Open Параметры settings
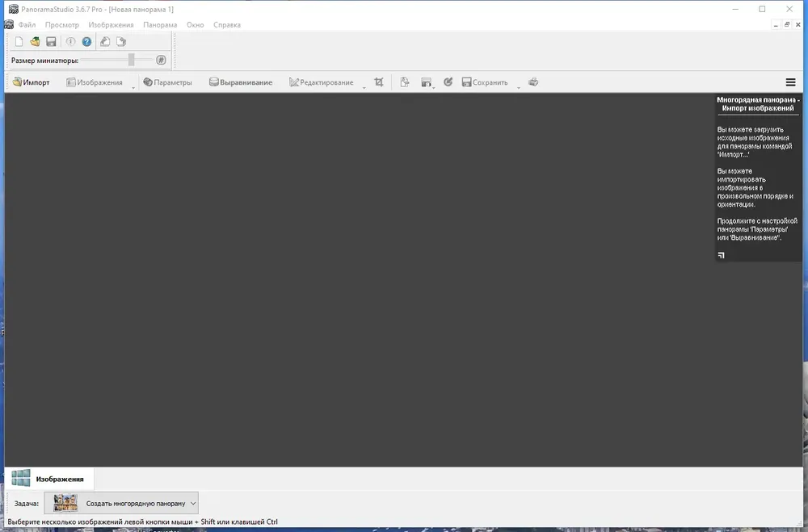This screenshot has width=808, height=532. click(x=167, y=82)
